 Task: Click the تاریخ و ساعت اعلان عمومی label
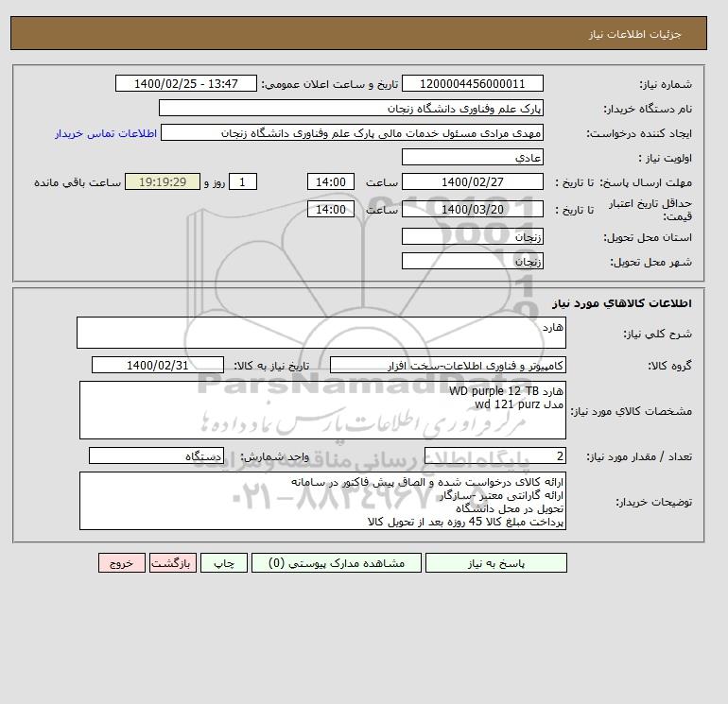pyautogui.click(x=330, y=84)
